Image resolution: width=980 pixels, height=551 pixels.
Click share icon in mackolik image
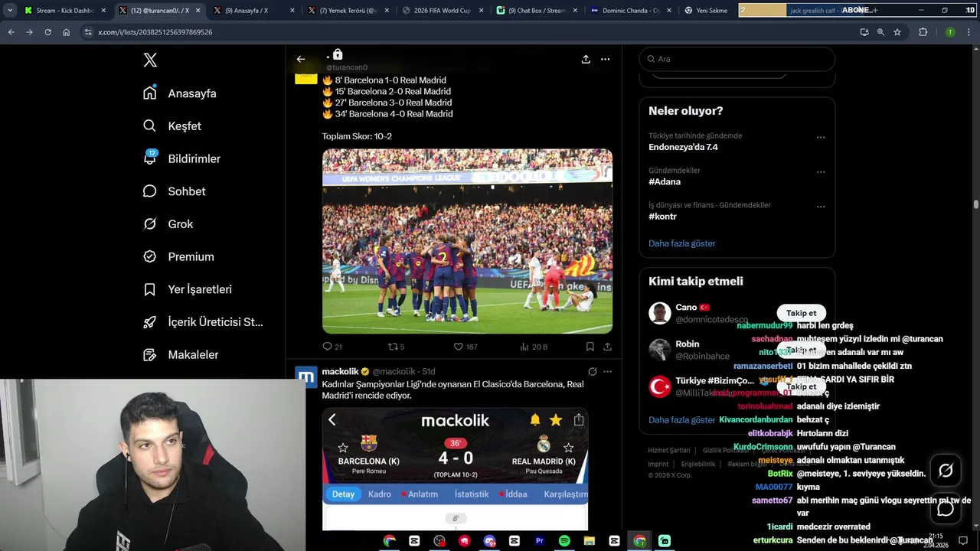[x=579, y=419]
